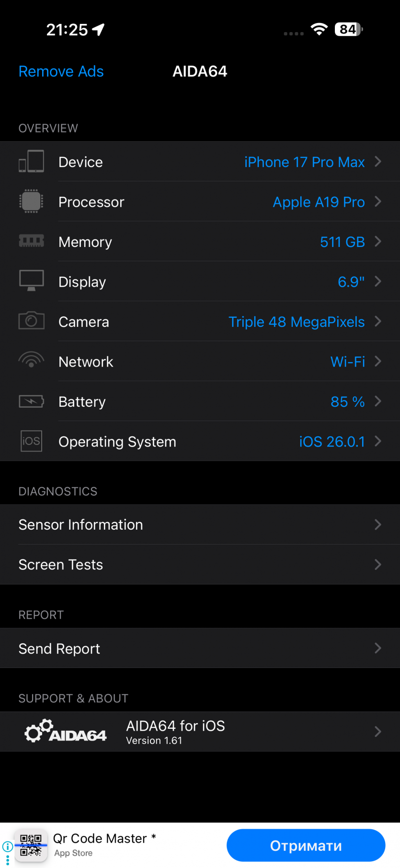This screenshot has width=400, height=868.
Task: Tap the iOS Operating System icon
Action: coord(31,441)
